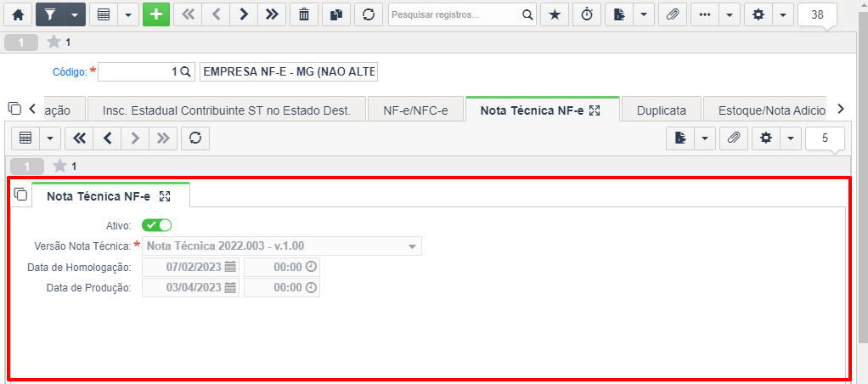The image size is (868, 384).
Task: Jump to first record in sub-panel
Action: pyautogui.click(x=80, y=138)
